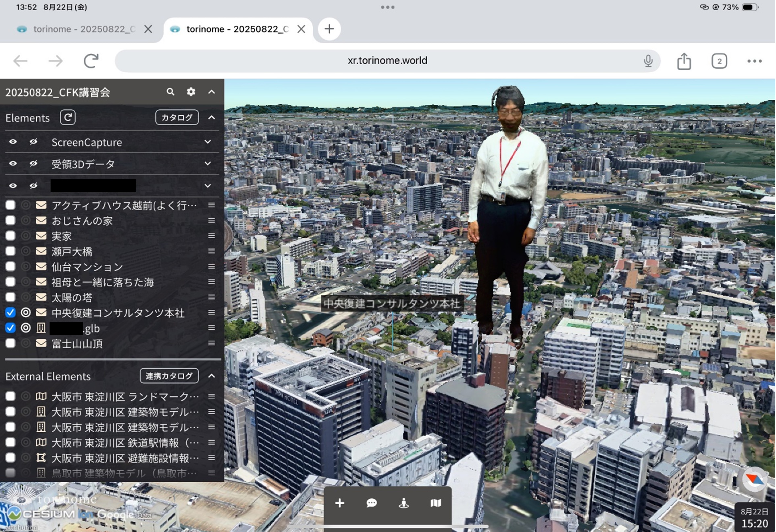Click target icon for 中央復建コンサルタンツ本社
This screenshot has width=776, height=532.
(x=26, y=312)
